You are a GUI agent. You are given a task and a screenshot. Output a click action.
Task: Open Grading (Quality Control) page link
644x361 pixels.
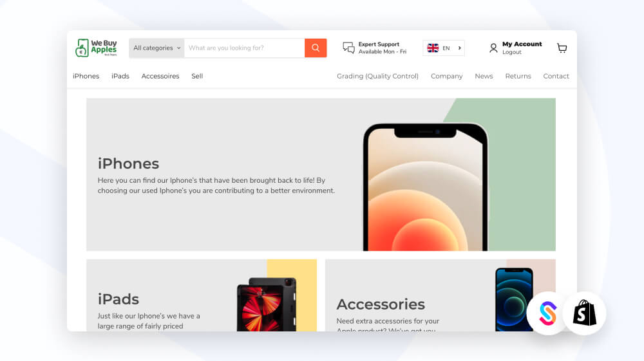click(377, 76)
